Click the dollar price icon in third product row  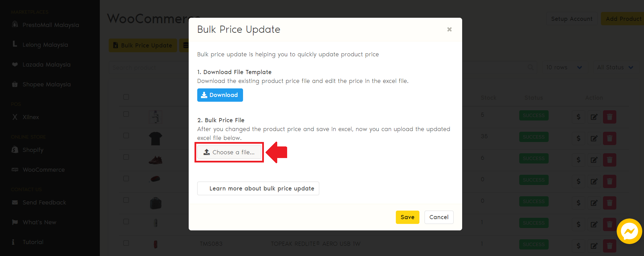pyautogui.click(x=578, y=160)
